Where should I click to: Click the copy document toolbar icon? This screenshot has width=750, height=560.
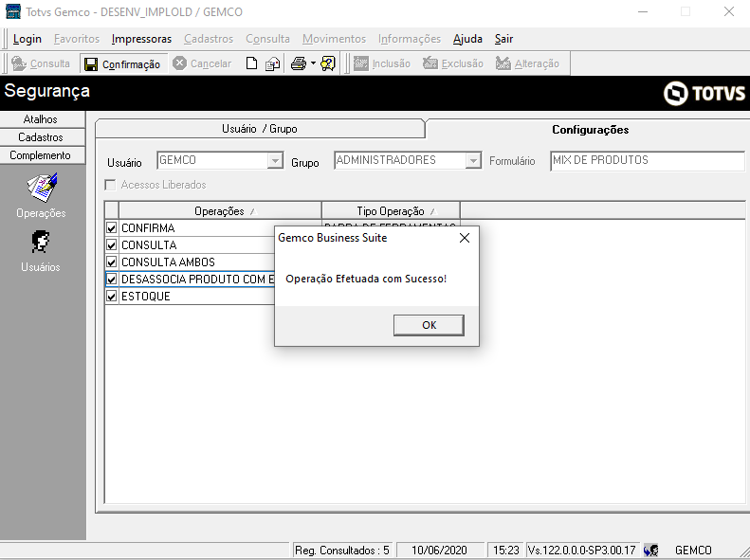point(273,63)
